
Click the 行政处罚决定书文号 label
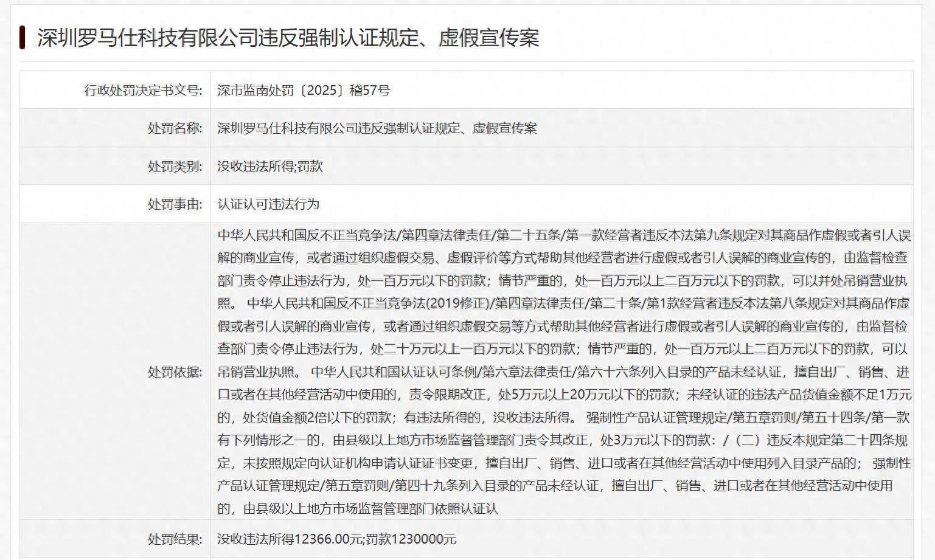click(x=142, y=89)
